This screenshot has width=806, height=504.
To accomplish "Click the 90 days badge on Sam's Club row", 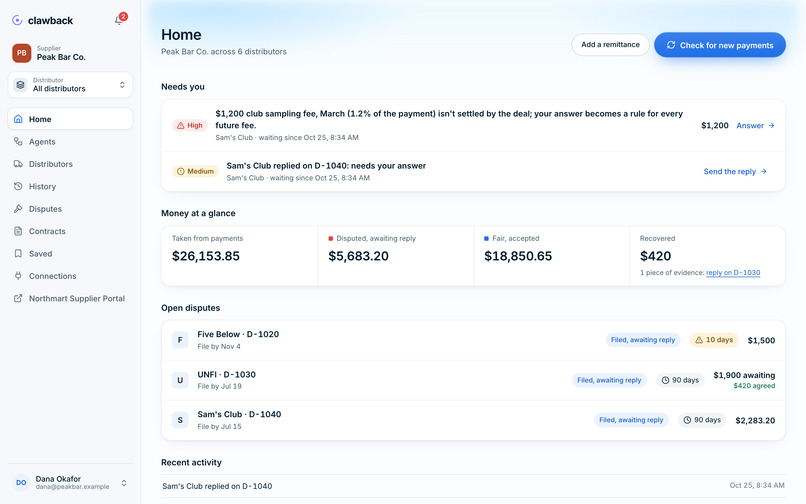I will [702, 420].
